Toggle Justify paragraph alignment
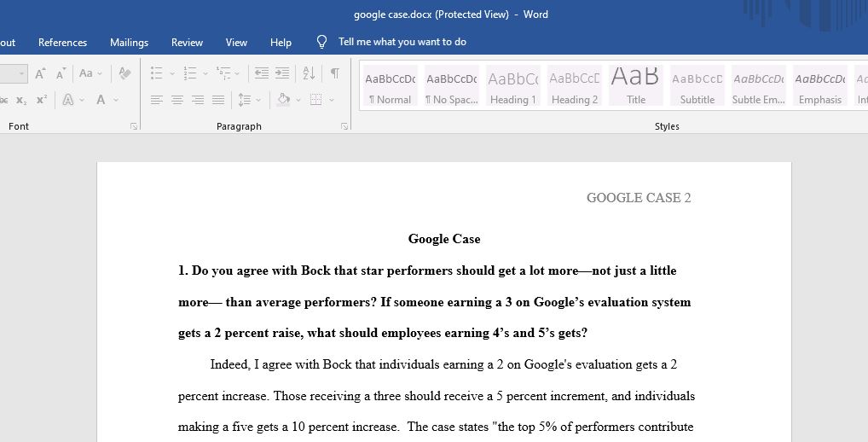868x442 pixels. (x=218, y=100)
